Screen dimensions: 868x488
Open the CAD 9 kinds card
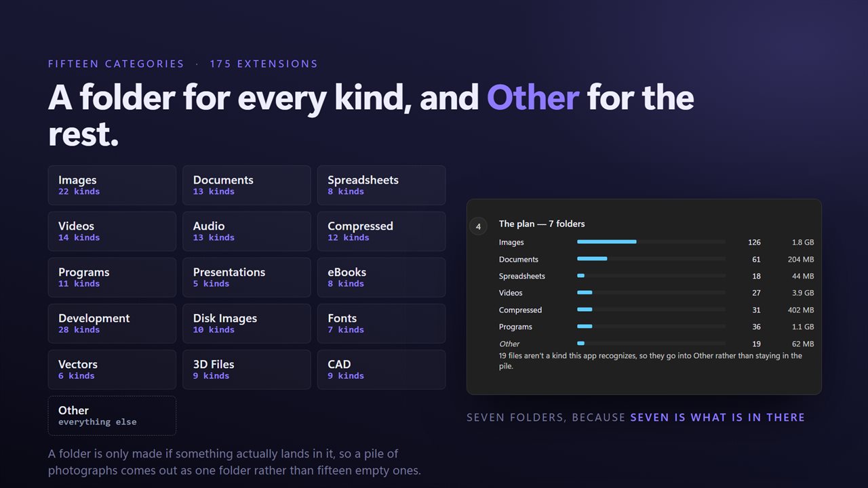coord(381,369)
